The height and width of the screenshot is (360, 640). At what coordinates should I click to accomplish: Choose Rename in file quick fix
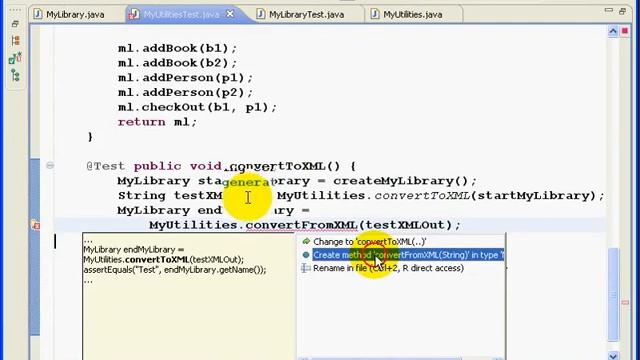(x=388, y=268)
